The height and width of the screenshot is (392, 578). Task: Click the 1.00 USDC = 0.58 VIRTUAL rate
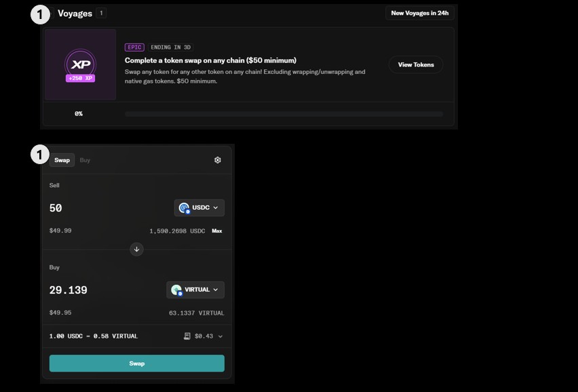tap(94, 336)
